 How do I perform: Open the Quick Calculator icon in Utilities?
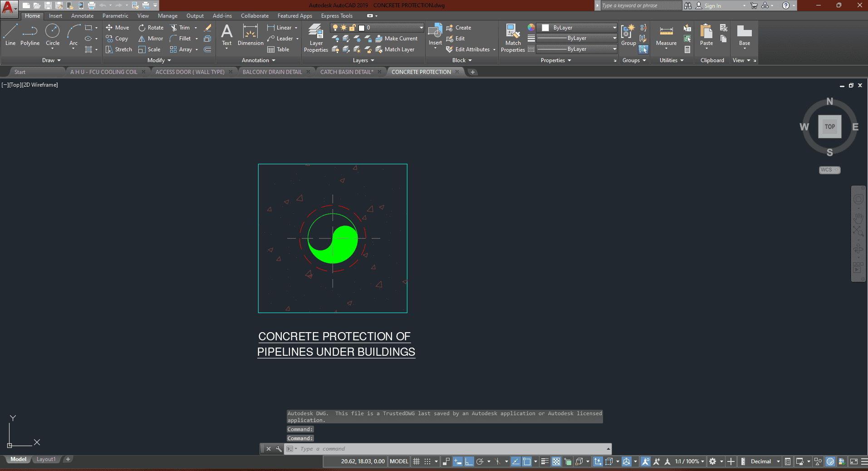687,49
